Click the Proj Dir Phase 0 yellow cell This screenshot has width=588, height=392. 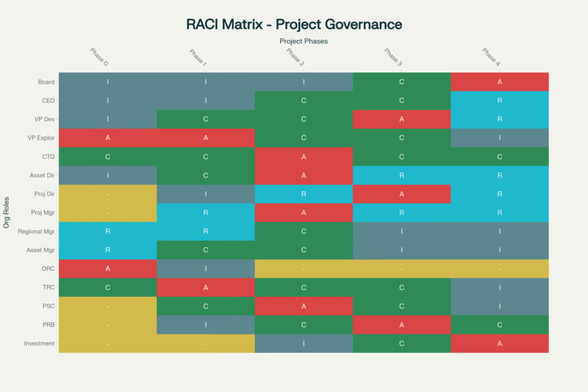coord(108,194)
